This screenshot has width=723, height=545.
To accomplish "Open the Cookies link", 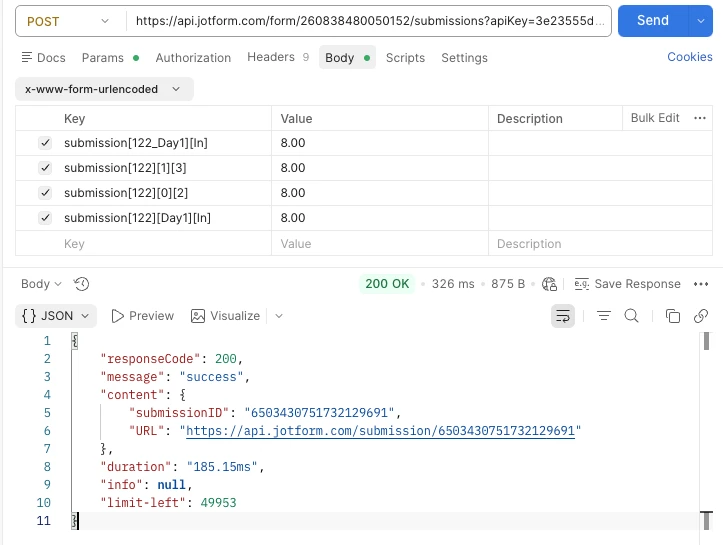I will click(689, 57).
